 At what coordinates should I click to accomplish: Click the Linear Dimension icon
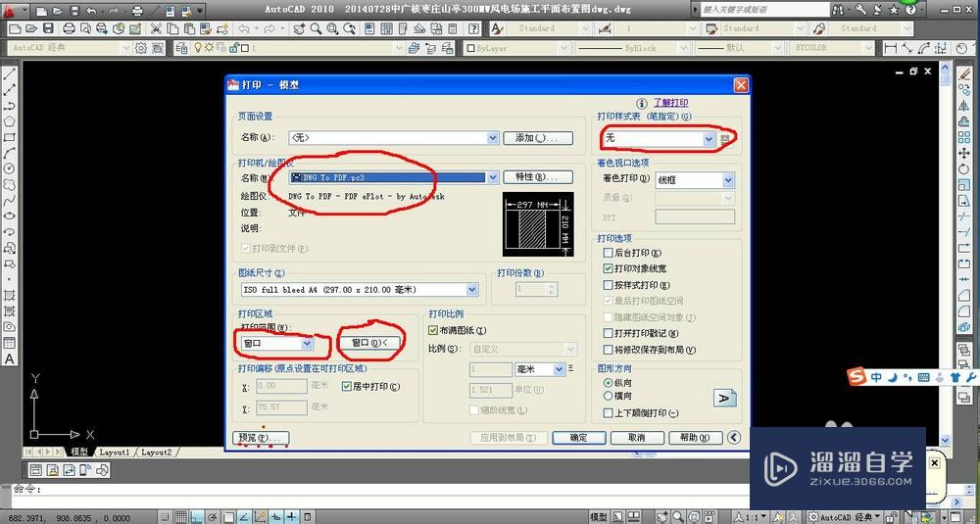[891, 48]
